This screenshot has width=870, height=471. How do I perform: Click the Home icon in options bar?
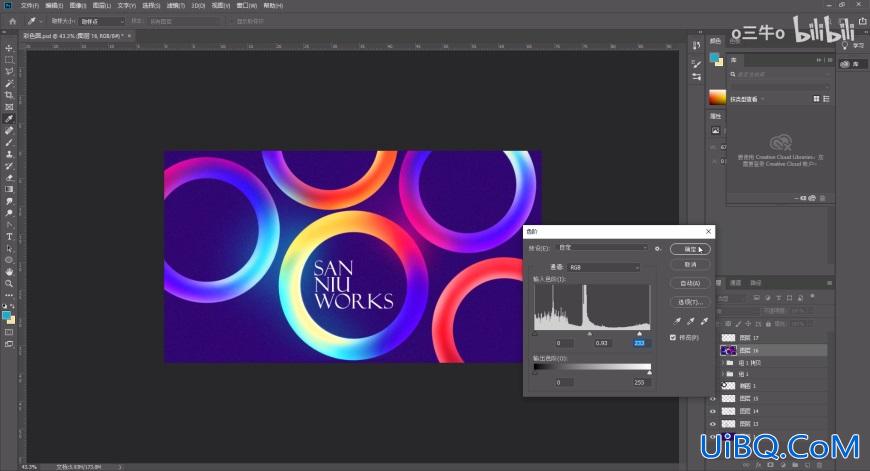point(12,21)
